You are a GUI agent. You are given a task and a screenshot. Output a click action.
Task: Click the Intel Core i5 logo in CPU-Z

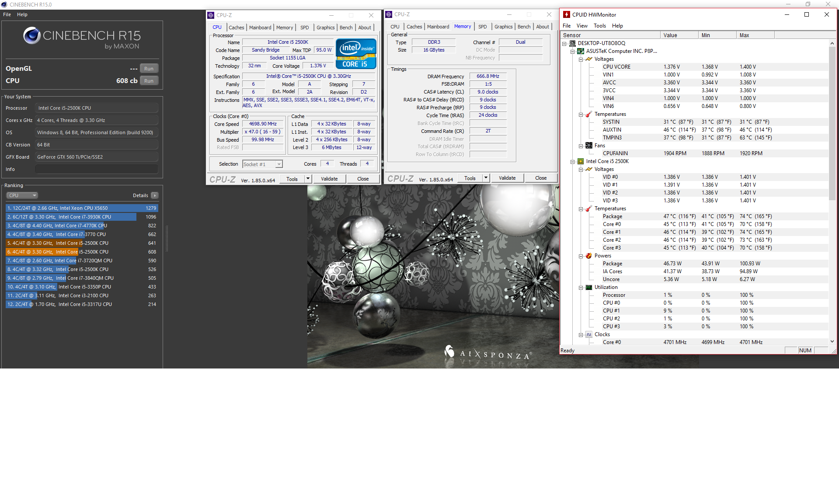[x=356, y=54]
